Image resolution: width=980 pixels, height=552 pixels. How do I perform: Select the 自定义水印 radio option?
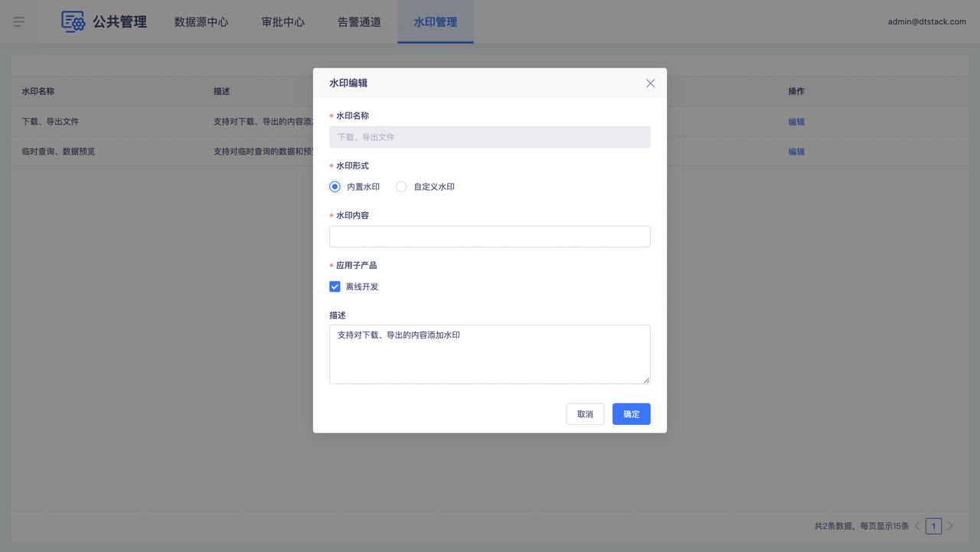(x=401, y=187)
